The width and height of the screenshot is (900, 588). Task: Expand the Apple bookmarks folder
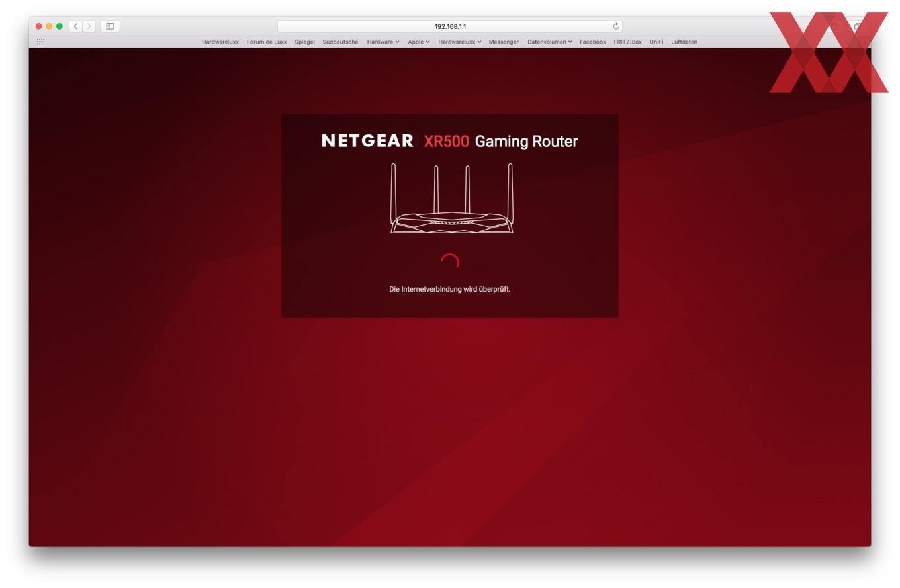(x=419, y=42)
